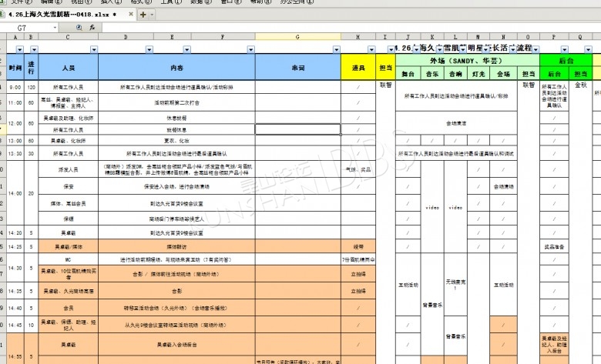Select column header G
601x364 pixels.
pos(298,37)
